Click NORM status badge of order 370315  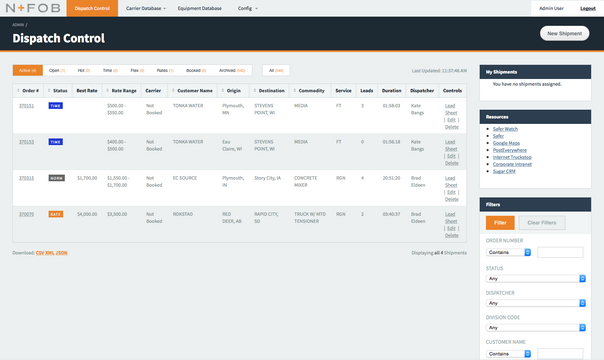(57, 178)
